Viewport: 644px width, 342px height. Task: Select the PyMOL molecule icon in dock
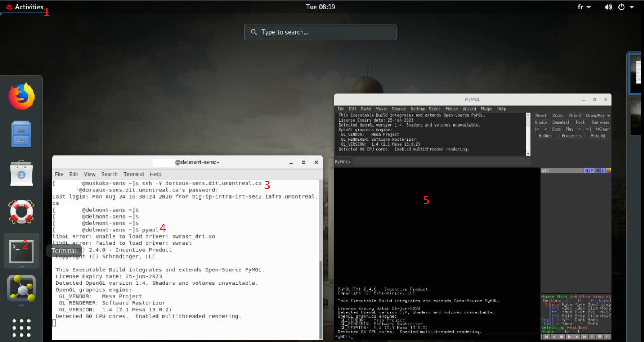tap(21, 289)
